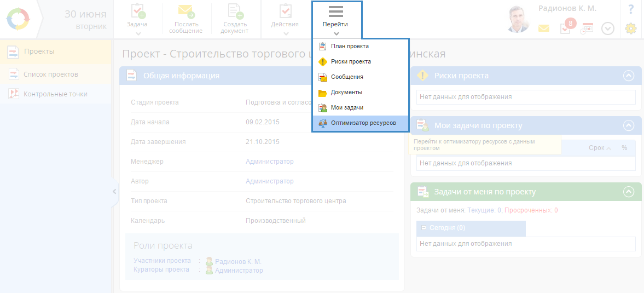
Task: Sort by Срок column header
Action: point(600,148)
